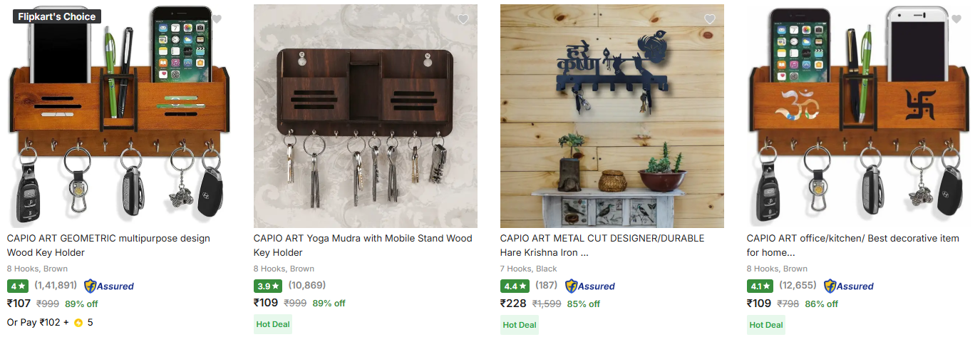The width and height of the screenshot is (980, 347).
Task: Click the 4 star rating badge
Action: coord(18,286)
